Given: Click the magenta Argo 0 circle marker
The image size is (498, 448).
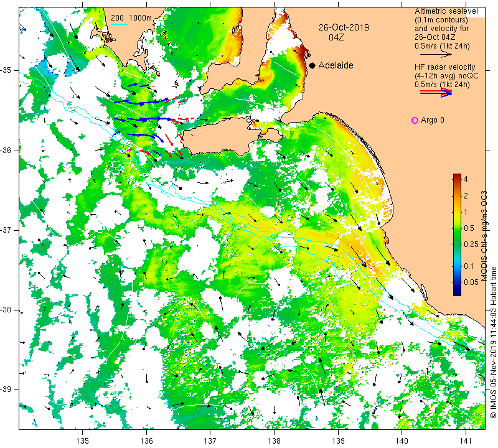Looking at the screenshot, I should 415,120.
